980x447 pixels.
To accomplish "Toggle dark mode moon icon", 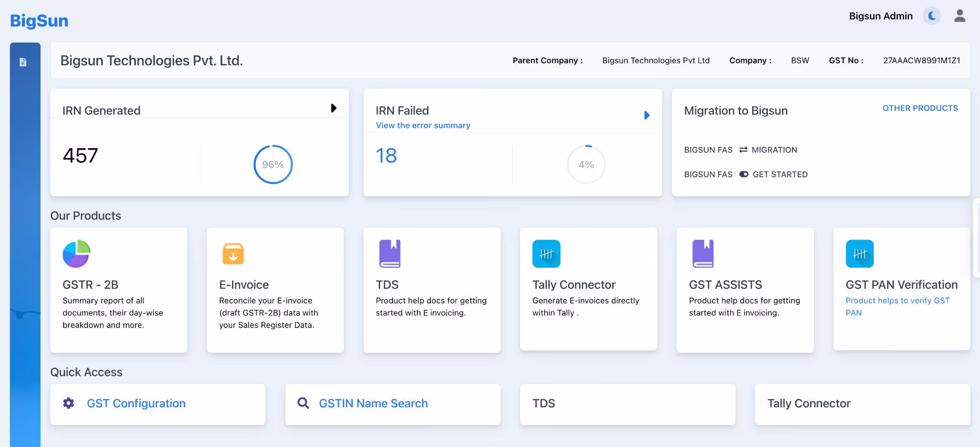I will pyautogui.click(x=932, y=16).
